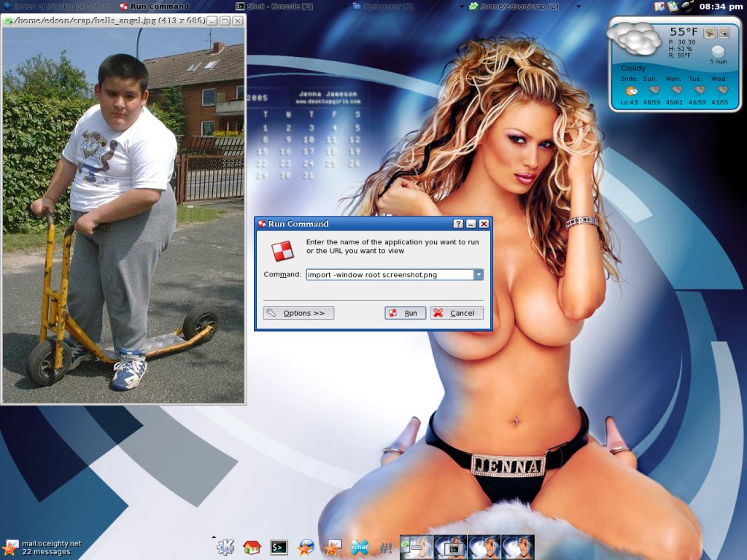
Task: Close the image viewer window
Action: pyautogui.click(x=238, y=20)
